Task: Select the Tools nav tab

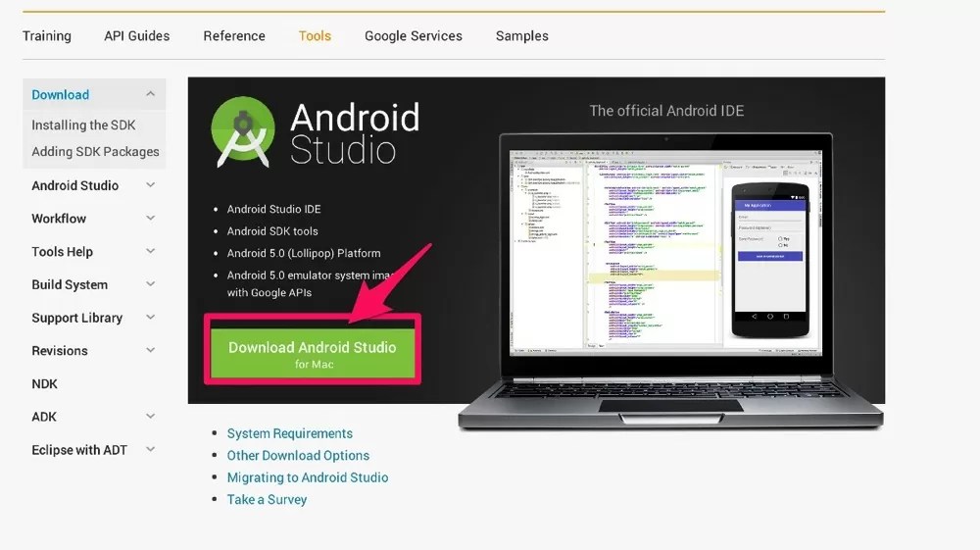Action: (x=315, y=36)
